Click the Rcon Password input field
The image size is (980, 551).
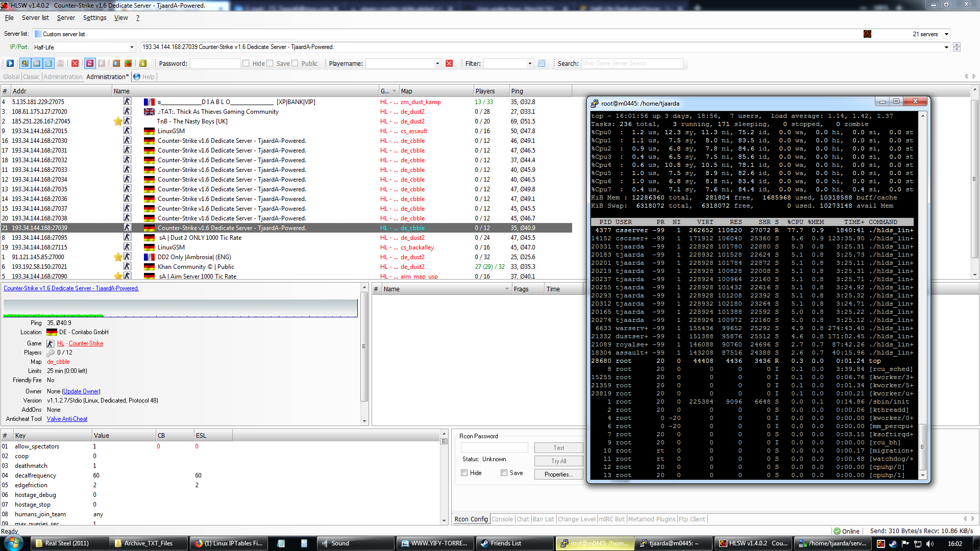(494, 447)
